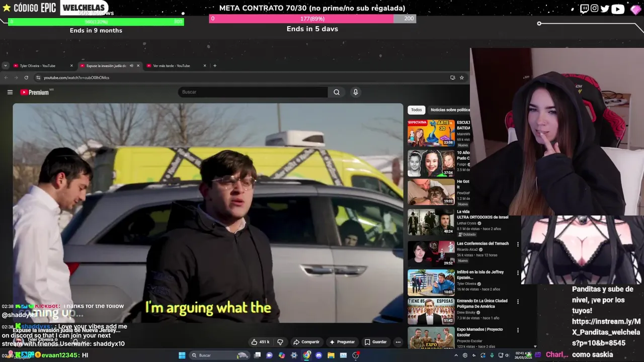Close the Ver más tarde tab

pyautogui.click(x=205, y=65)
